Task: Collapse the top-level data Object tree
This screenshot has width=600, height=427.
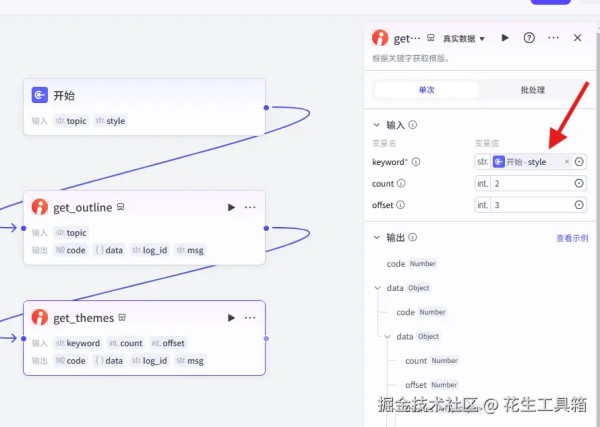Action: [x=378, y=288]
